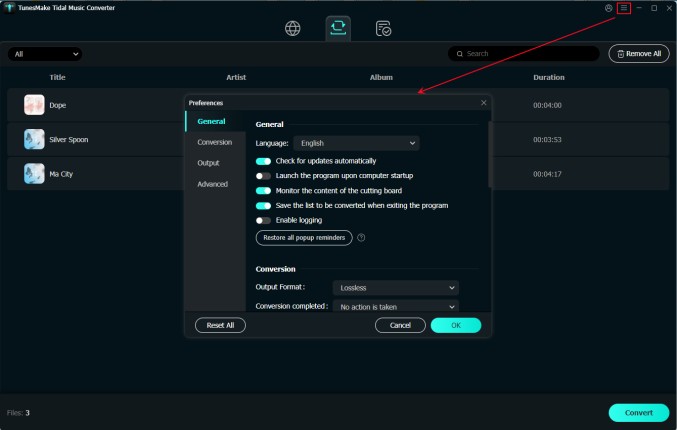
Task: Switch to the converting list icon tab
Action: click(x=338, y=28)
